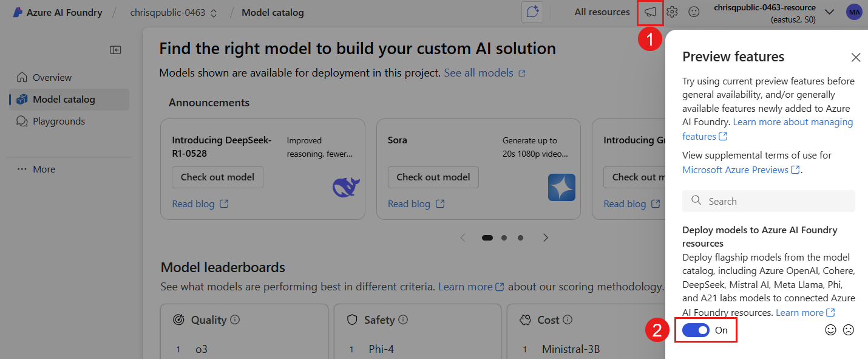Viewport: 868px width, 359px height.
Task: Send sad-face feedback for the preview feature
Action: tap(849, 330)
